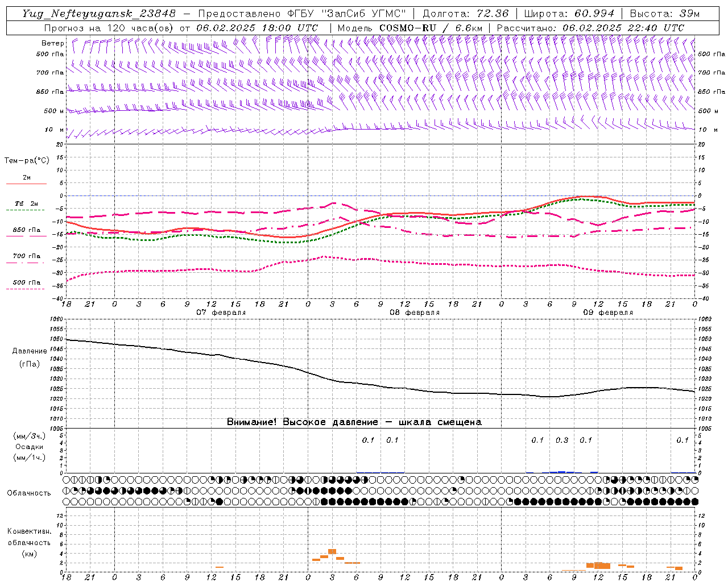The image size is (728, 582).
Task: Click the -40 value on left temperature axis
Action: click(x=58, y=298)
